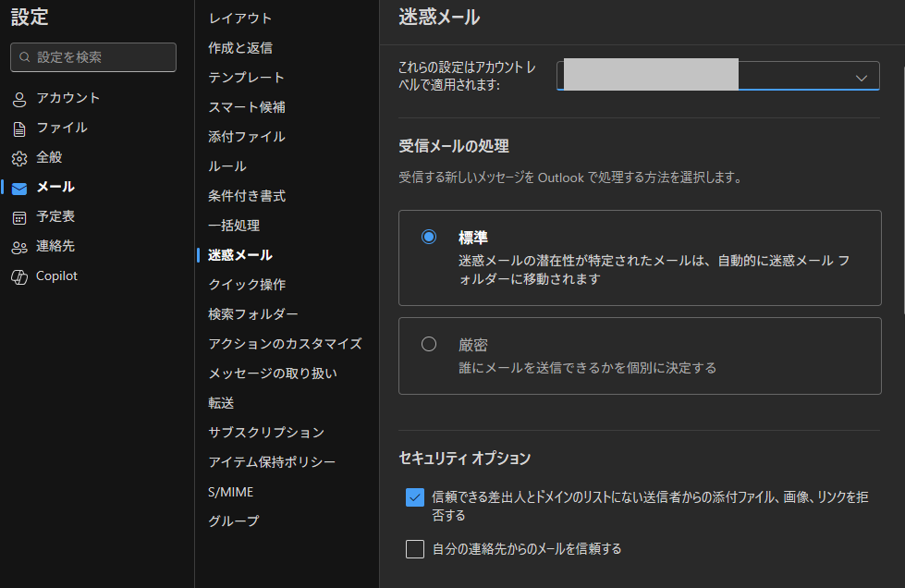
Task: Click the Contacts (連絡先) people icon
Action: [19, 248]
